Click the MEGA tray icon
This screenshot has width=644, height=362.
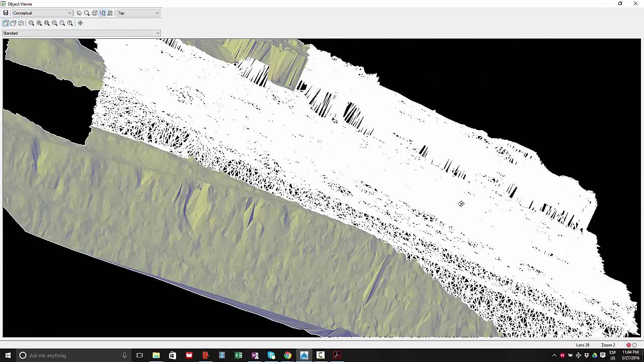pyautogui.click(x=562, y=355)
